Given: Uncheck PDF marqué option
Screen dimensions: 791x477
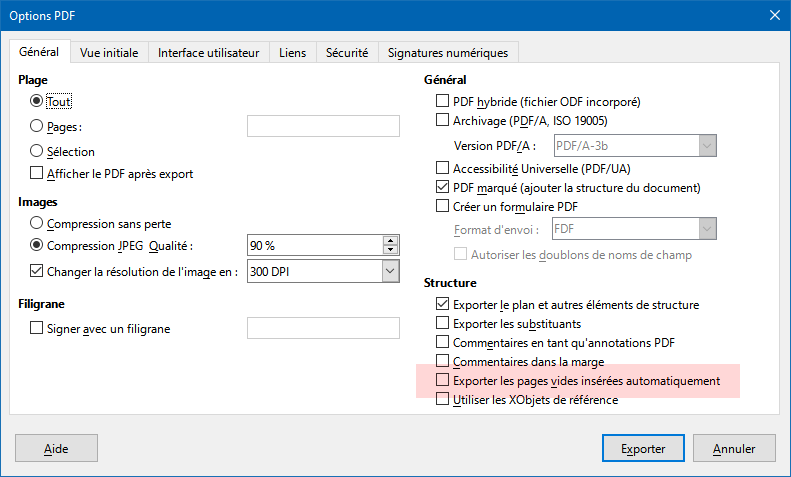Looking at the screenshot, I should (x=442, y=187).
